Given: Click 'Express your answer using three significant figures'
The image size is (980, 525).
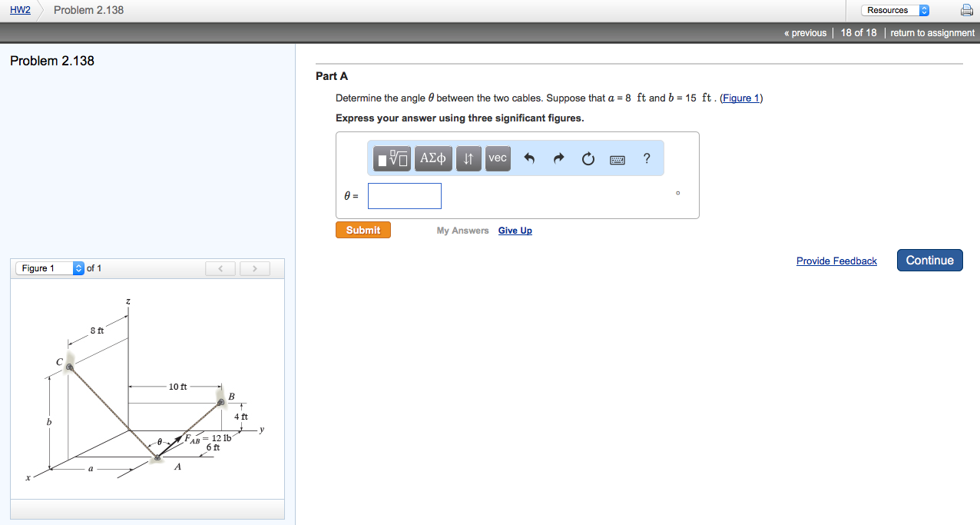Looking at the screenshot, I should pyautogui.click(x=460, y=118).
